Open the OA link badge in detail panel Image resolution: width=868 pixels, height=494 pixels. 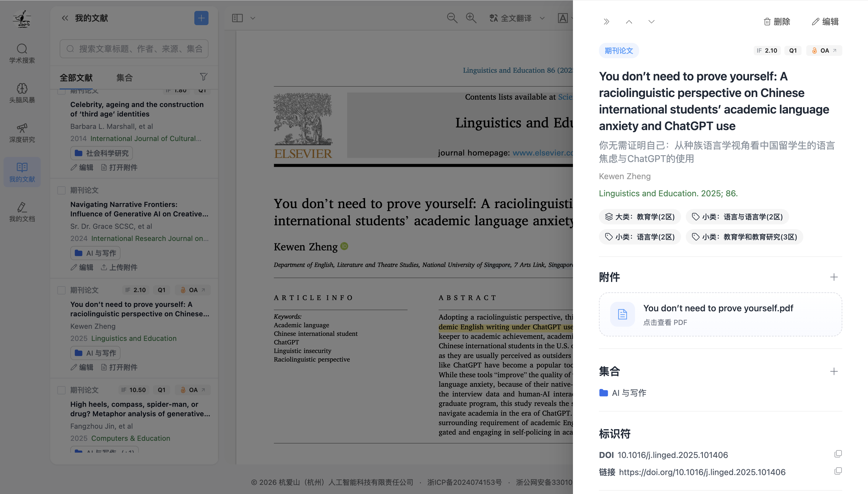[x=824, y=51]
